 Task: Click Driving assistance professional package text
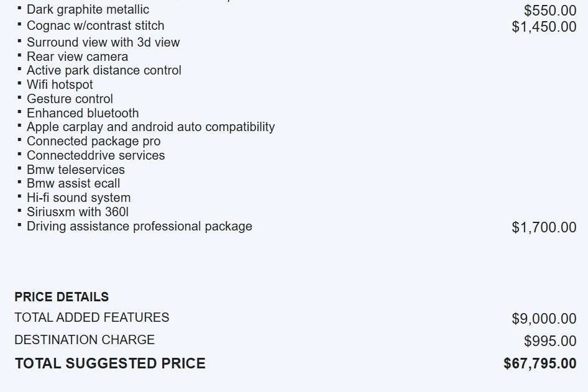139,226
